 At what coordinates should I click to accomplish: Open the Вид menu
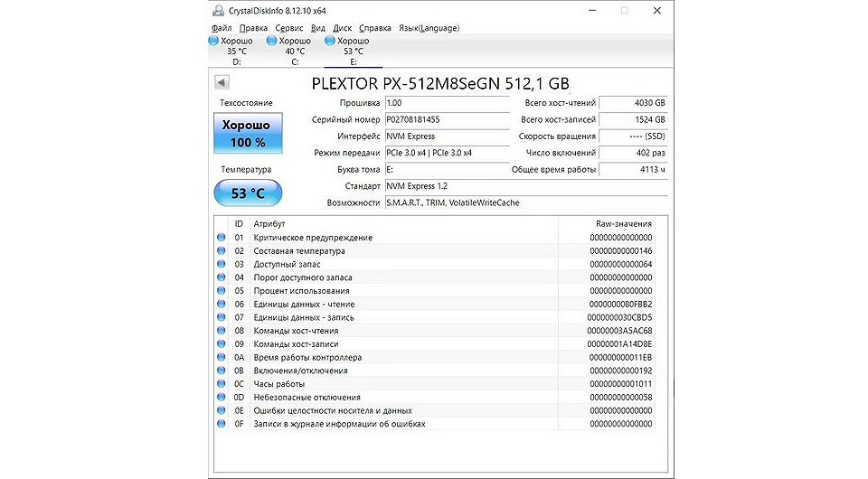pyautogui.click(x=317, y=28)
